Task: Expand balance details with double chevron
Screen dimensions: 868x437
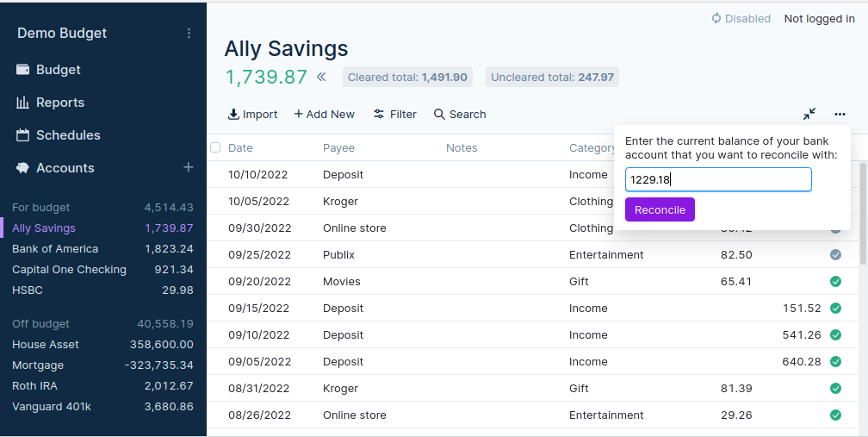Action: coord(321,77)
